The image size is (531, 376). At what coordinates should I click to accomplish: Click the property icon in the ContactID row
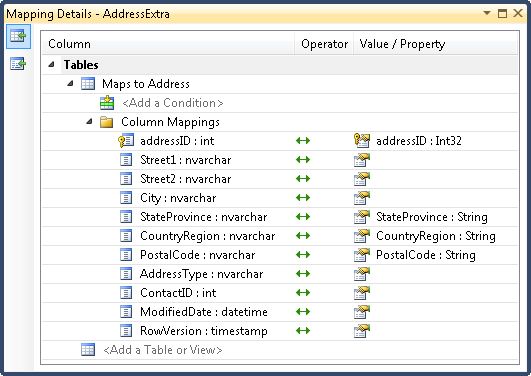(362, 293)
